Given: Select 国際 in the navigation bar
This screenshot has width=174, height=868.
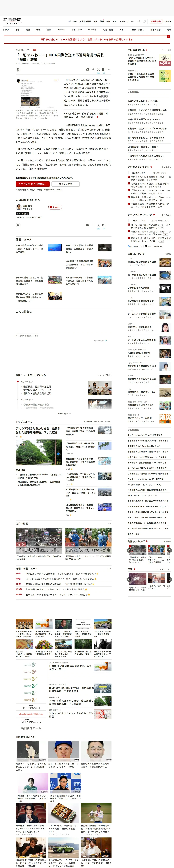Looking at the screenshot, I should tap(49, 30).
